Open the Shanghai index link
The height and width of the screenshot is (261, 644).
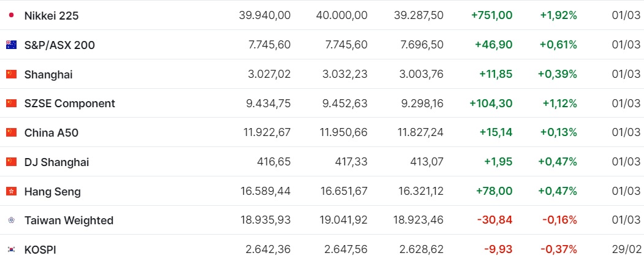pyautogui.click(x=48, y=74)
